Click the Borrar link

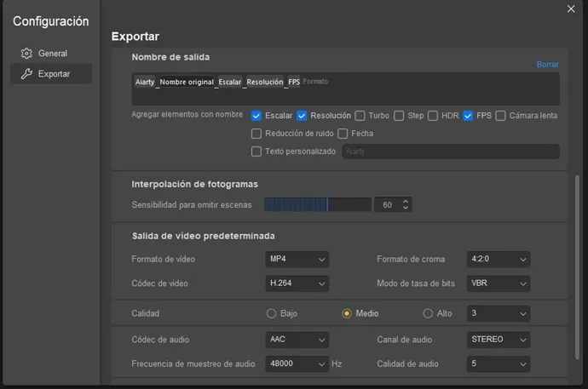pos(547,65)
